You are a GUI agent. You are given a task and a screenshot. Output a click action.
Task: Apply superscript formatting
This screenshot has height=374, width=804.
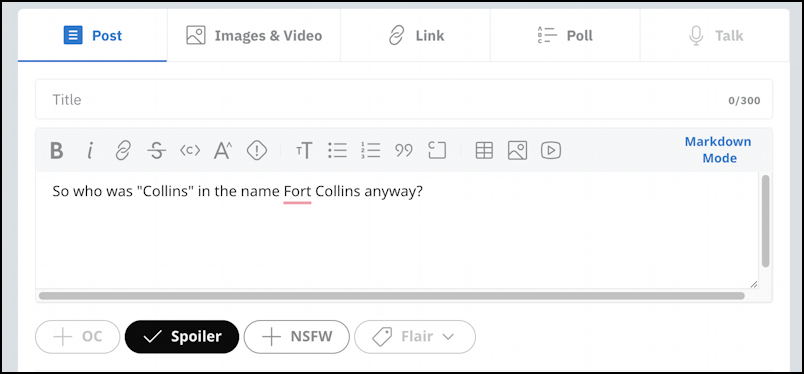[223, 150]
